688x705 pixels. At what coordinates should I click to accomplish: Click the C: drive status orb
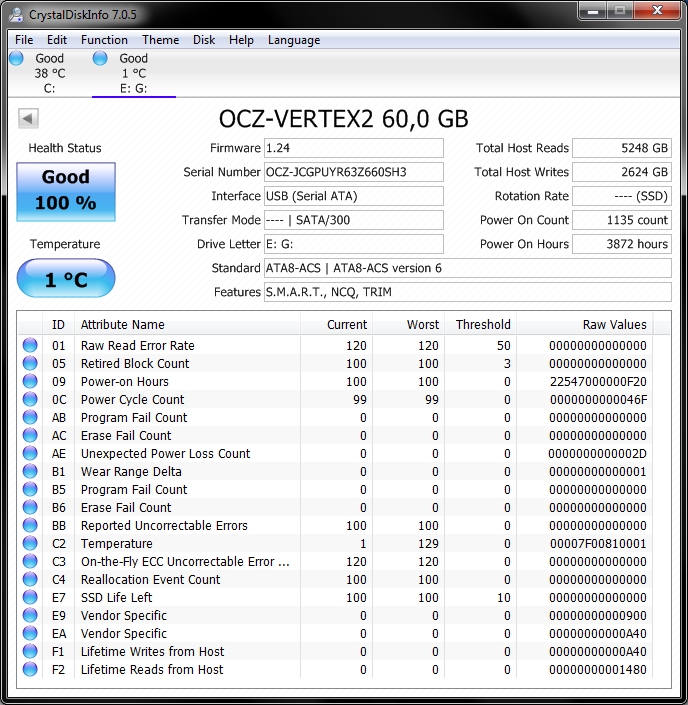point(17,58)
